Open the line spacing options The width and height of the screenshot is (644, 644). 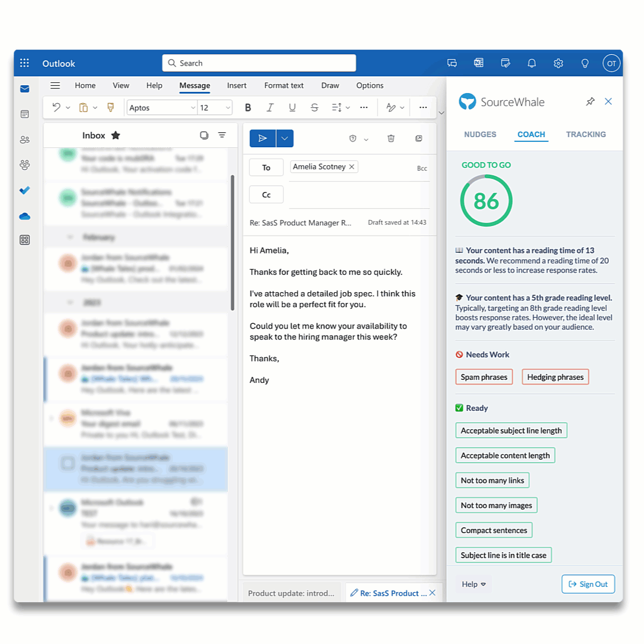pyautogui.click(x=337, y=107)
